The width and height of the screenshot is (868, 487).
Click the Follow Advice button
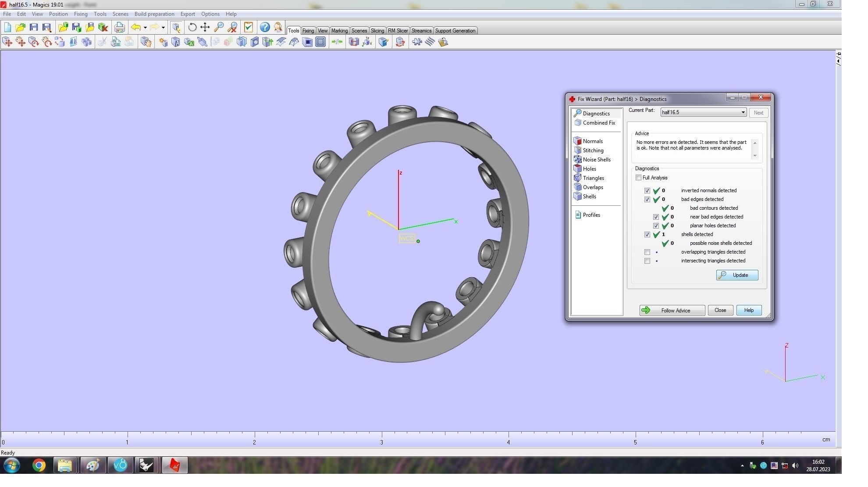click(x=672, y=311)
